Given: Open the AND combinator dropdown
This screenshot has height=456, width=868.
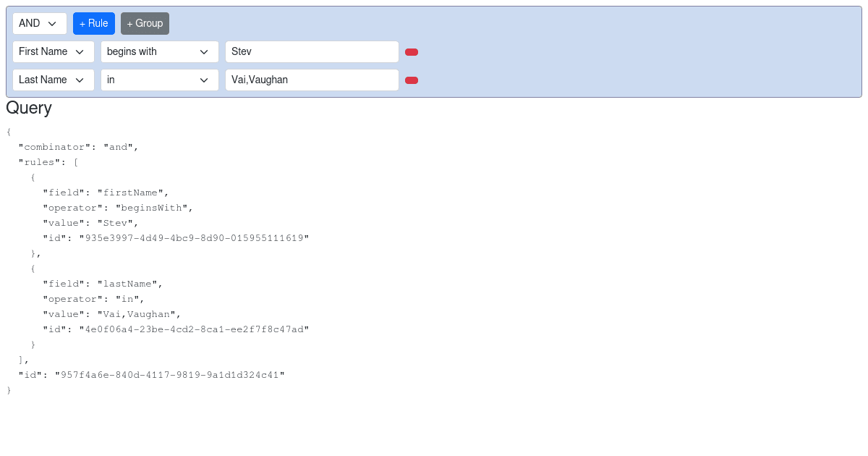Looking at the screenshot, I should [x=40, y=23].
